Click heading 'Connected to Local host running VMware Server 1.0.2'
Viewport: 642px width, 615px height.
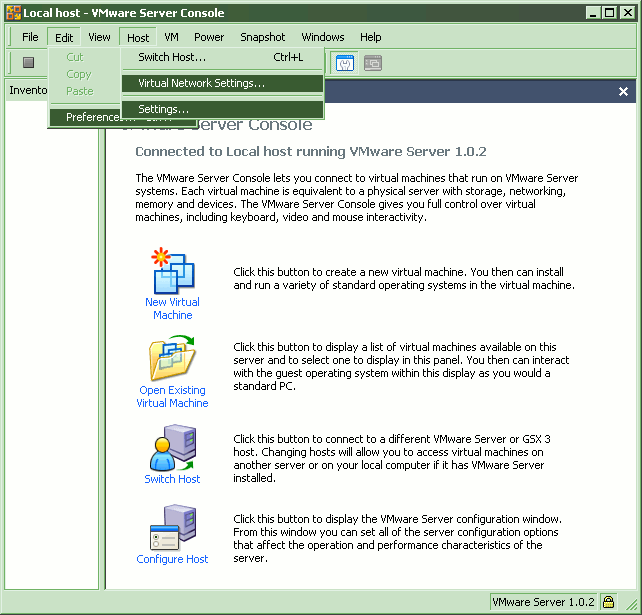[311, 151]
